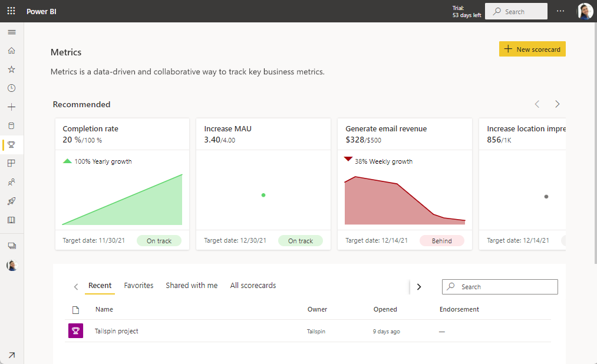Viewport: 597px width, 364px height.
Task: Open the All scorecards tab
Action: point(253,285)
